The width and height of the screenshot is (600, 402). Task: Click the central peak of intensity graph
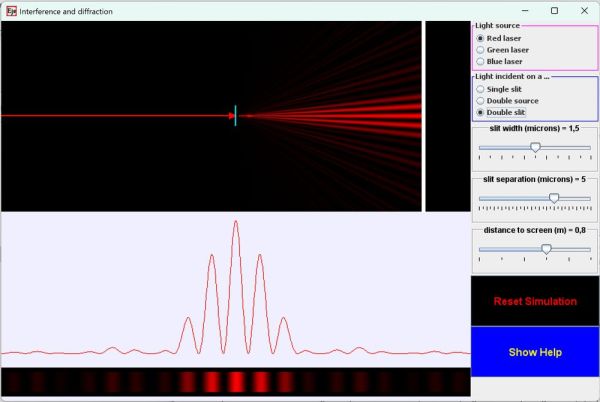(x=236, y=223)
